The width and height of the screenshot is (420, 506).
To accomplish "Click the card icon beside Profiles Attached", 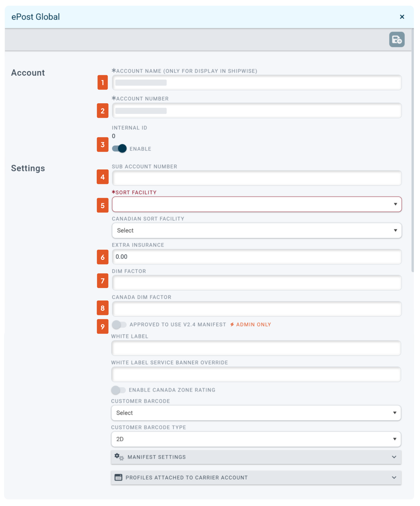I will [118, 477].
